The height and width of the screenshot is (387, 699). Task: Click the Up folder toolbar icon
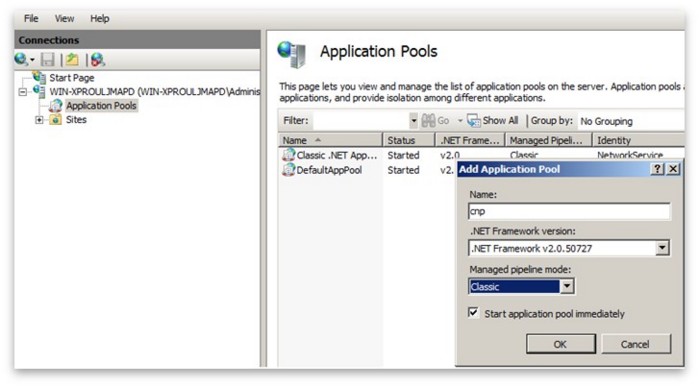[x=72, y=59]
